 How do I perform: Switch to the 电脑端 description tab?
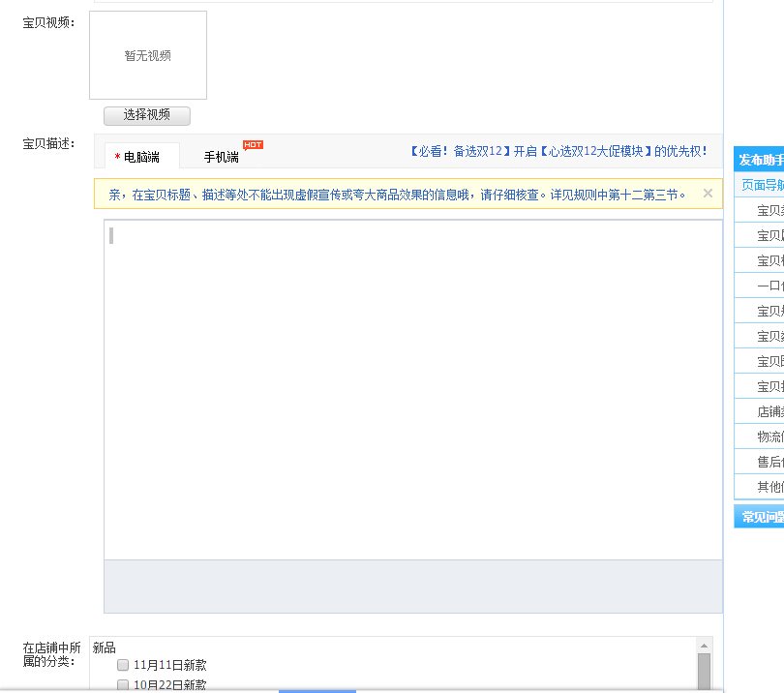(136, 157)
